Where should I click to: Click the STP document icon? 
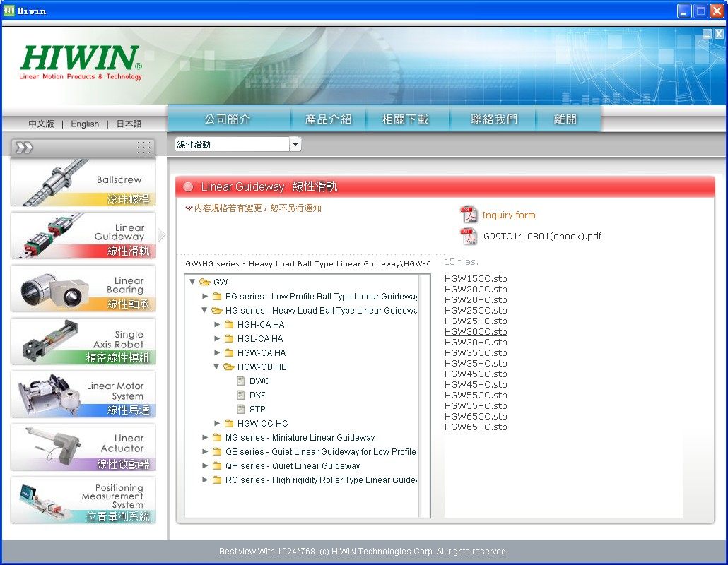click(241, 409)
